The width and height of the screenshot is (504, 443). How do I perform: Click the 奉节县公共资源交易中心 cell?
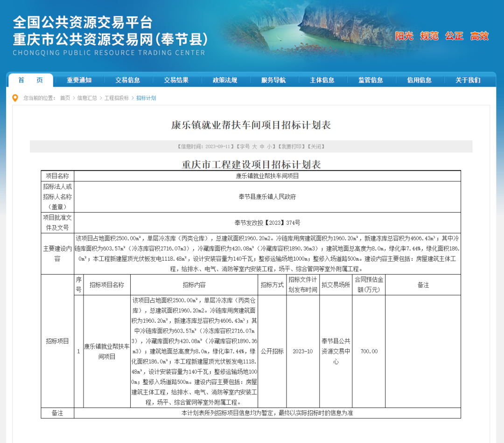coord(336,351)
